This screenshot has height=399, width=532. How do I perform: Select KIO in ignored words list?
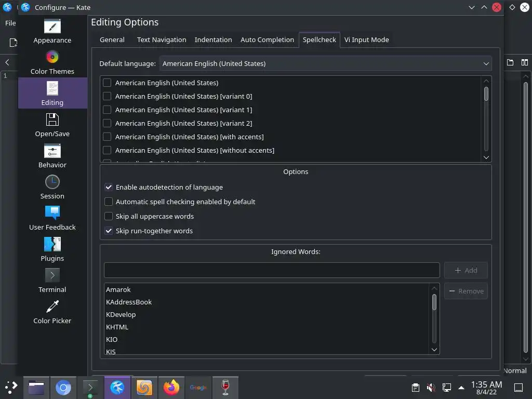click(267, 340)
